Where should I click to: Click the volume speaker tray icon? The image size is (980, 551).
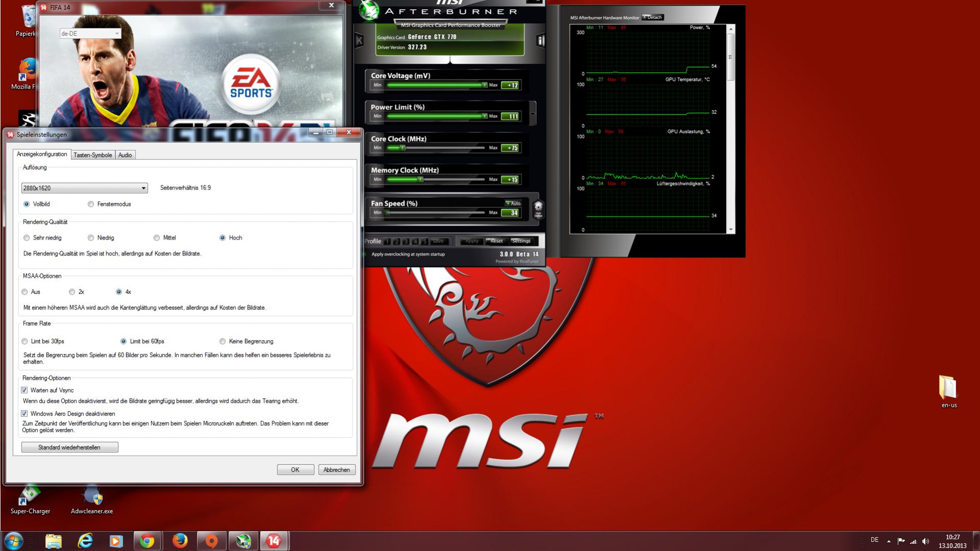(925, 541)
